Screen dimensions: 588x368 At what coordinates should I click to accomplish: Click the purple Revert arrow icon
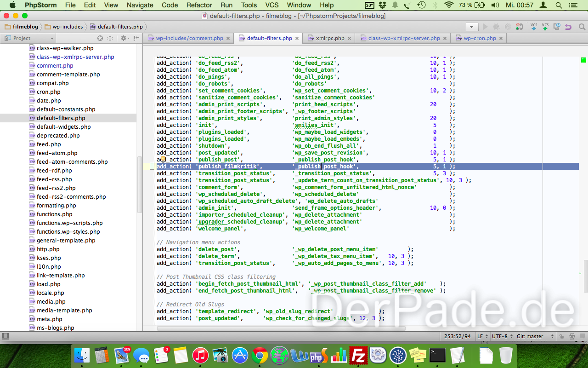pyautogui.click(x=568, y=27)
